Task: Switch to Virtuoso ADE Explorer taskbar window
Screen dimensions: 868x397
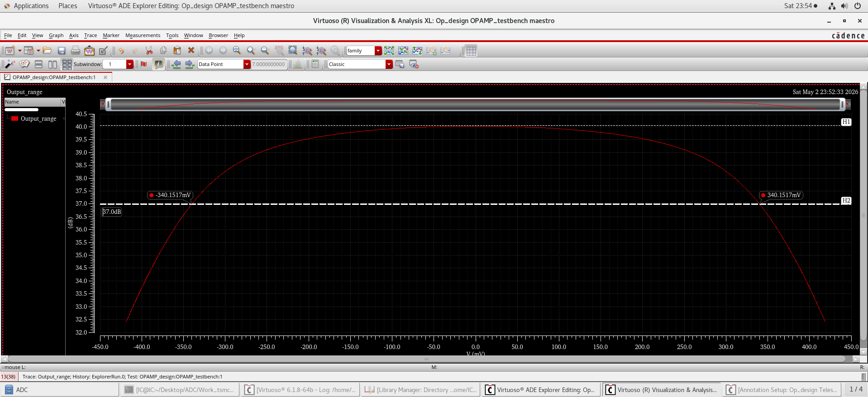Action: coord(541,390)
